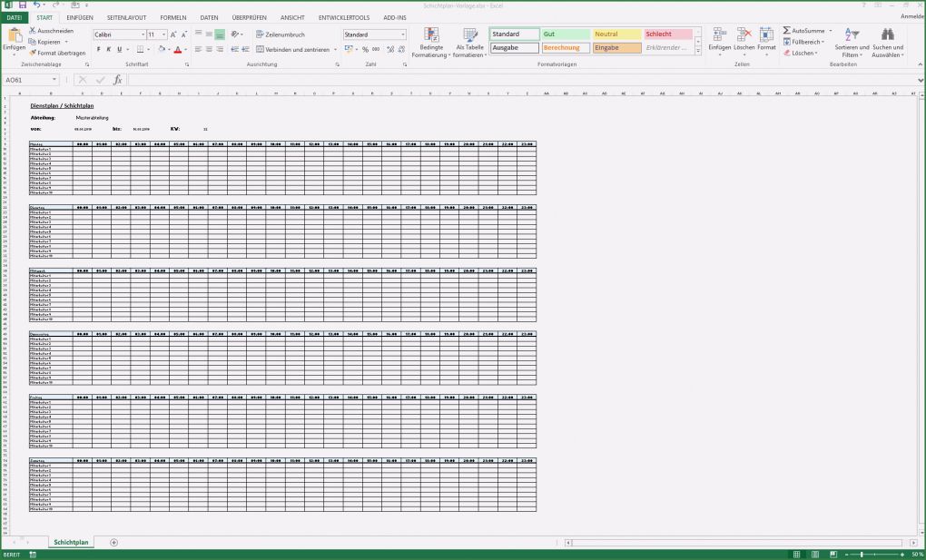Viewport: 926px width, 560px height.
Task: Open the Zahlenformat dropdown showing Standard
Action: tap(402, 34)
